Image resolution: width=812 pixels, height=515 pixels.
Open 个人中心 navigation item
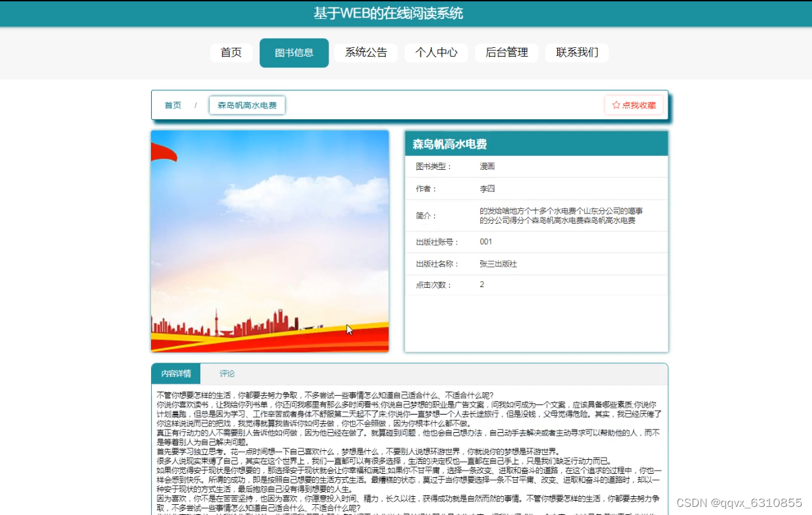tap(436, 53)
